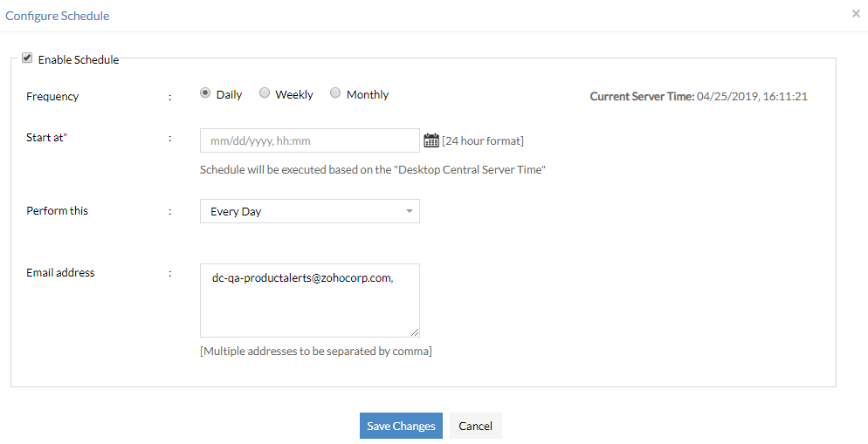Cancel the schedule configuration
Image resolution: width=868 pixels, height=444 pixels.
pos(475,426)
